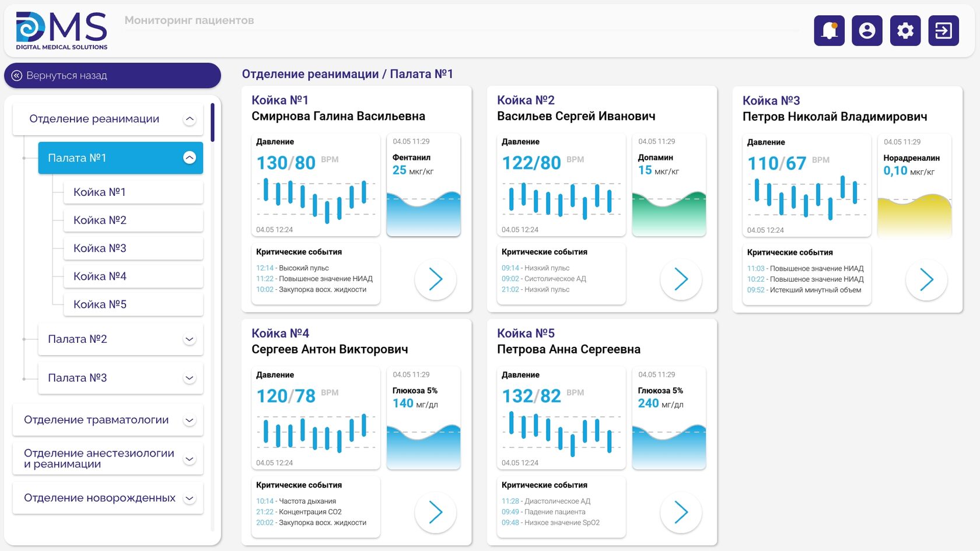Expand the Палата №2 node
This screenshot has height=551, width=980.
coord(190,339)
